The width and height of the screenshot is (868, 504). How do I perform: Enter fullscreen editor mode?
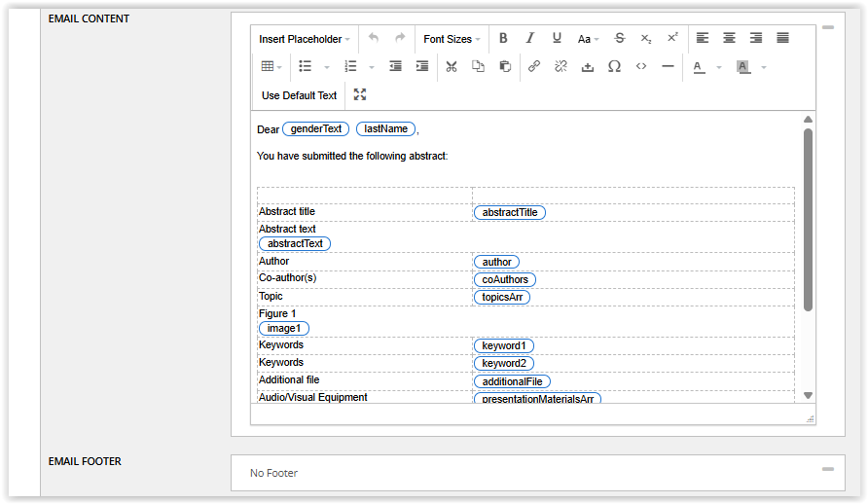coord(360,95)
